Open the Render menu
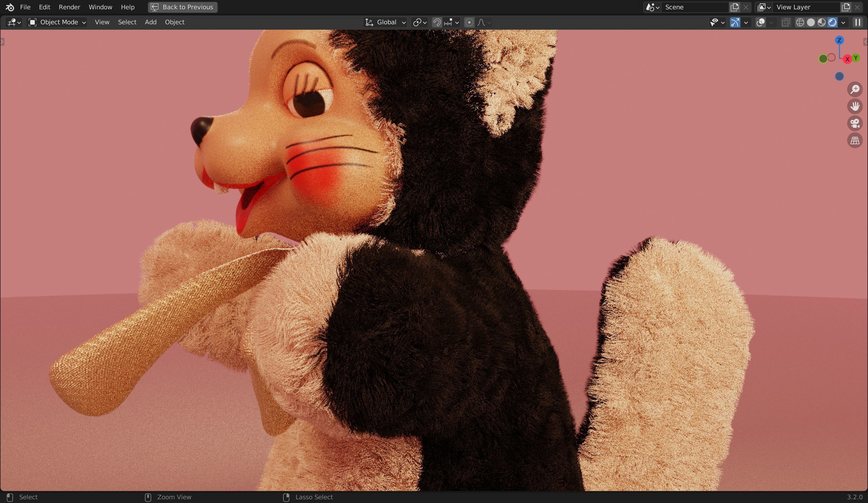This screenshot has height=503, width=868. [x=69, y=7]
